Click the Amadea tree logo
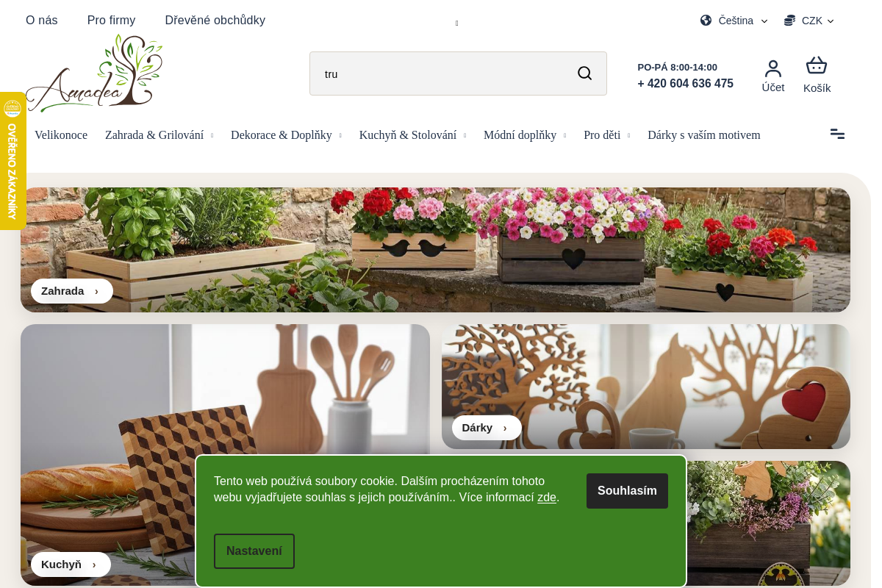This screenshot has height=588, width=882. [94, 73]
